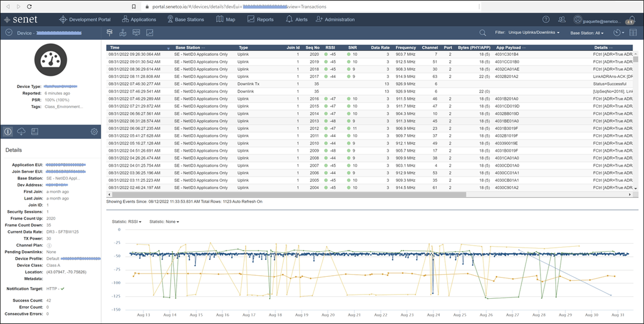644x324 pixels.
Task: Open the device info panel icon
Action: tap(7, 131)
